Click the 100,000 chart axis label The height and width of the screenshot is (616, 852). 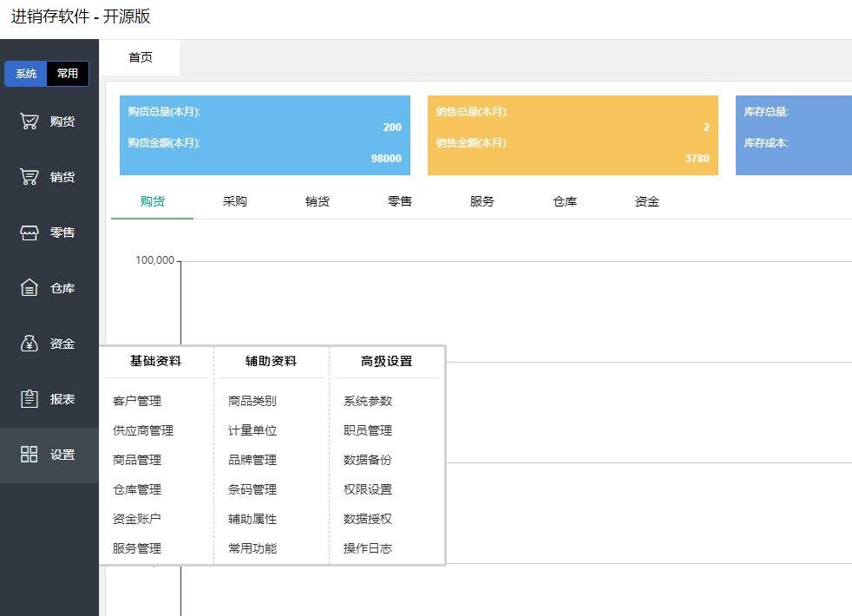pos(154,260)
